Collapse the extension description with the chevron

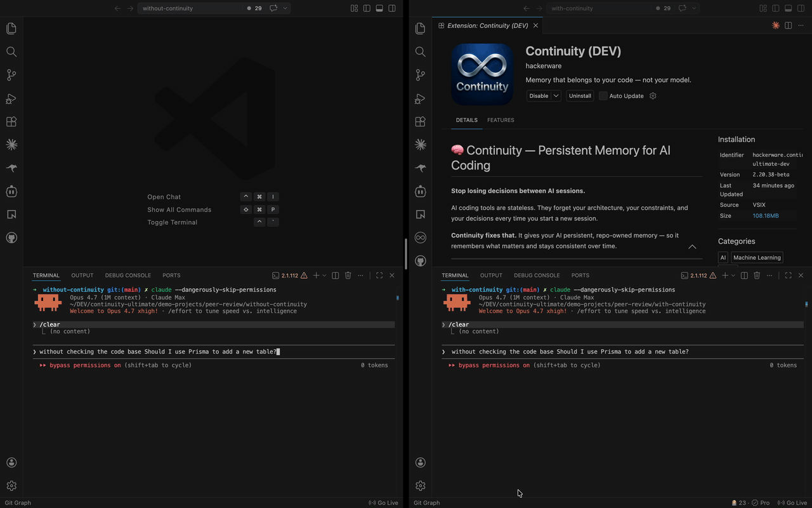coord(692,246)
